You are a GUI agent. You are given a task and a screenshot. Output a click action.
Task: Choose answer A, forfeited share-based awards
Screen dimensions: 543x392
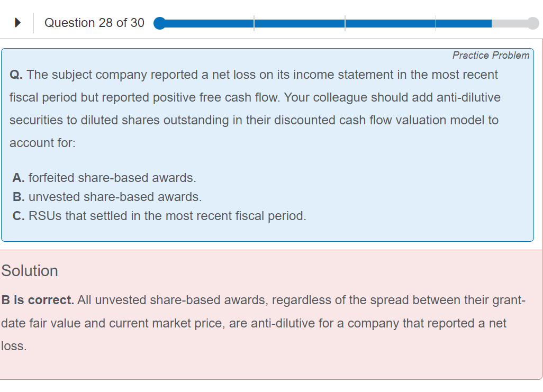pos(107,178)
